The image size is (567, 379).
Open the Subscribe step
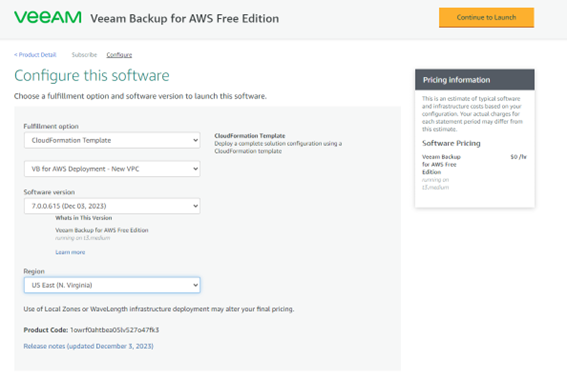pyautogui.click(x=84, y=55)
